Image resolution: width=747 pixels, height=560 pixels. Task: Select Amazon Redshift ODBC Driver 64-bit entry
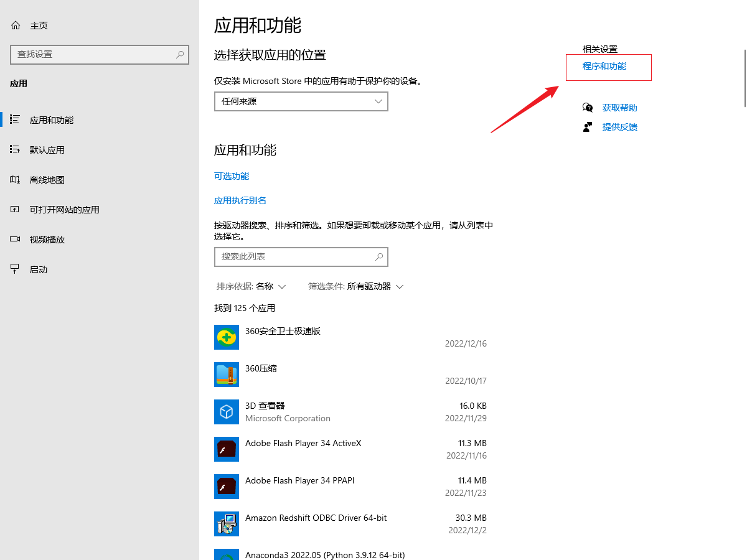(x=316, y=518)
